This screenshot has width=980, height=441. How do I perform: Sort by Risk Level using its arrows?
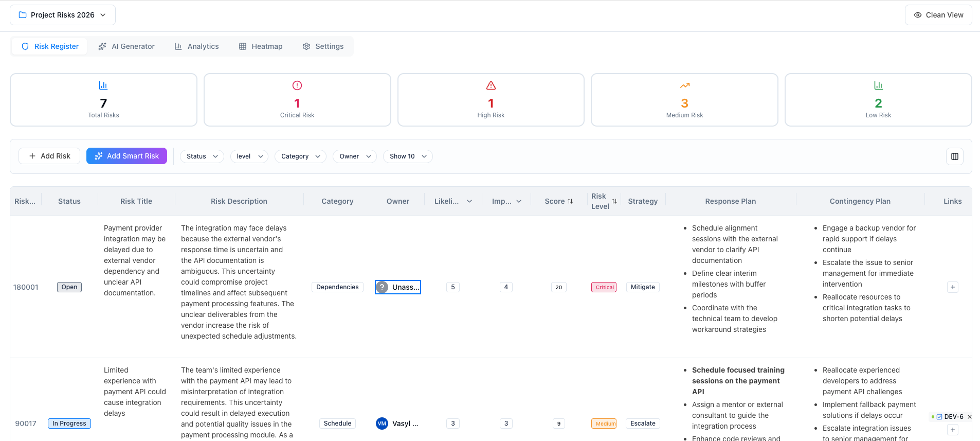point(614,201)
